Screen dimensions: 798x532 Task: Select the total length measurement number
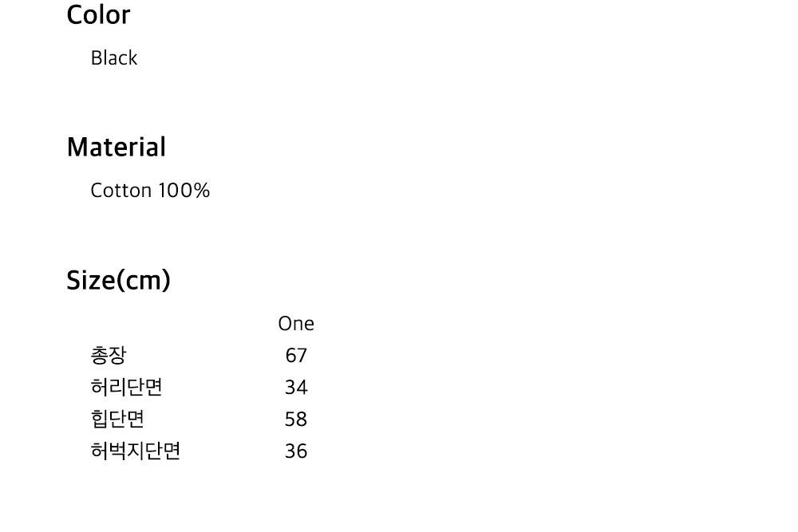296,356
